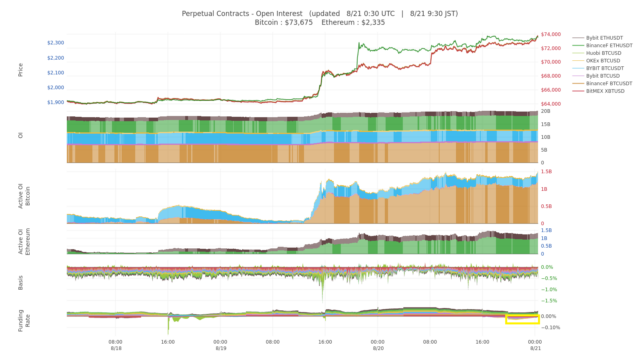Toggle the Bybit BTCUSD legend entry
This screenshot has height=360, width=640.
596,76
